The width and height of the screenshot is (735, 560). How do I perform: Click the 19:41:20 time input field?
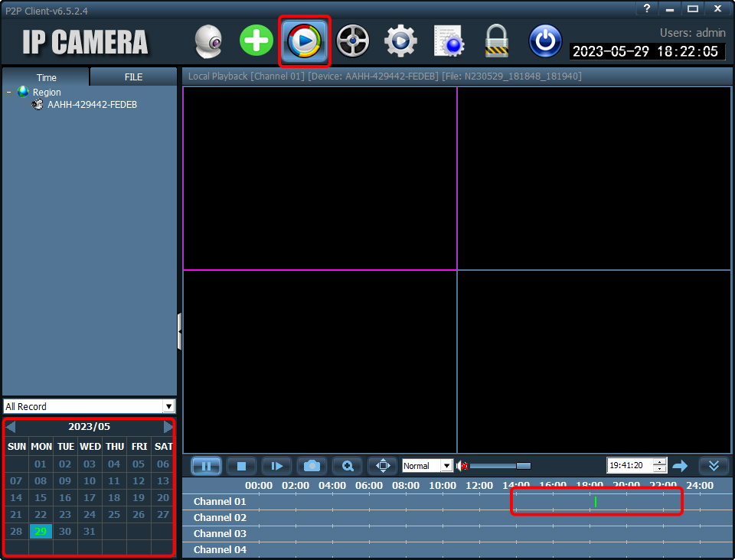click(629, 465)
